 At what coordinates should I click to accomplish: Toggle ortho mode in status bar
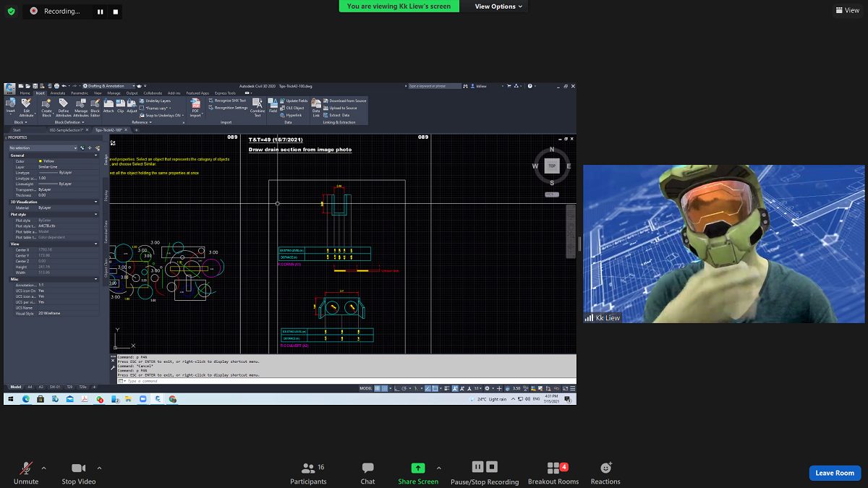tap(397, 388)
